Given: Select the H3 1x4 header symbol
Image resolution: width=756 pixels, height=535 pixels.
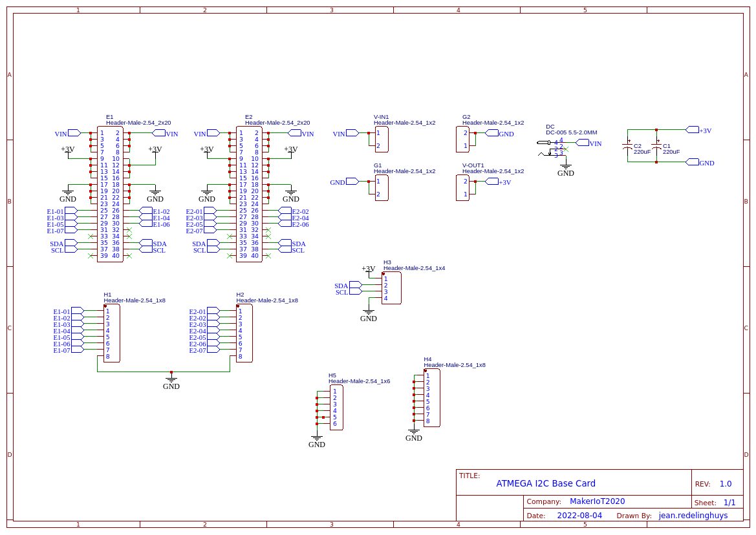Looking at the screenshot, I should 391,288.
